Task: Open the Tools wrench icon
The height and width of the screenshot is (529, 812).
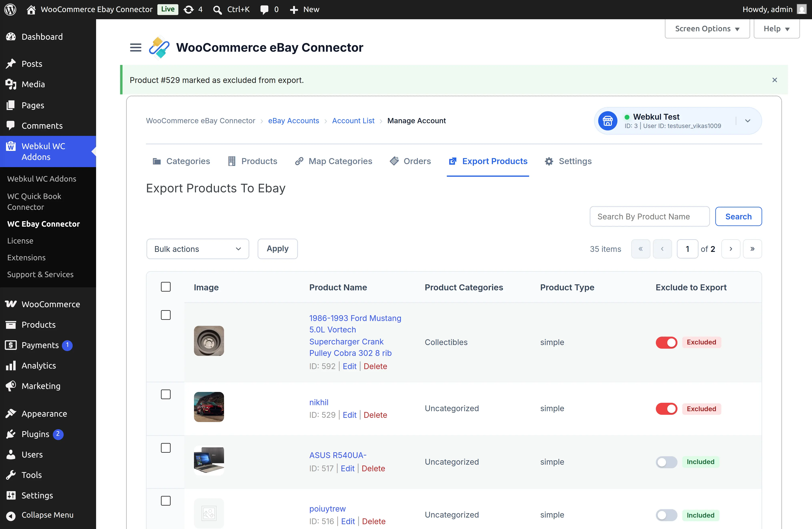Action: point(11,475)
